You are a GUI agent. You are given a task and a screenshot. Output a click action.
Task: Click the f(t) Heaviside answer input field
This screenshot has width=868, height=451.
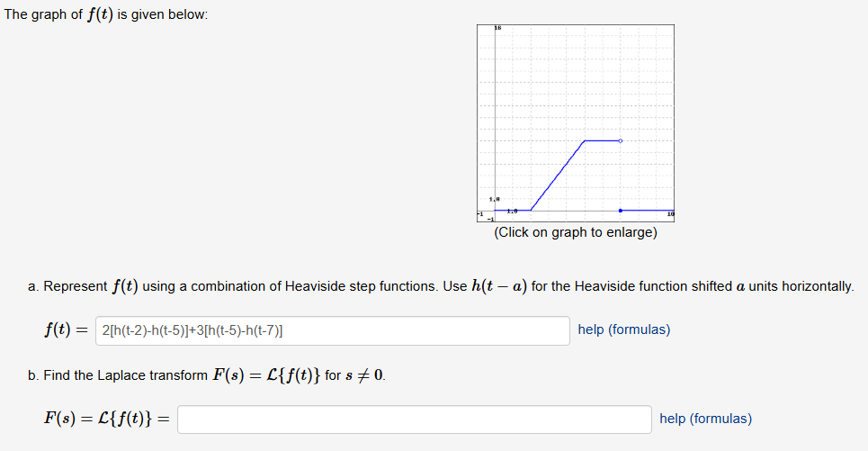[x=333, y=330]
